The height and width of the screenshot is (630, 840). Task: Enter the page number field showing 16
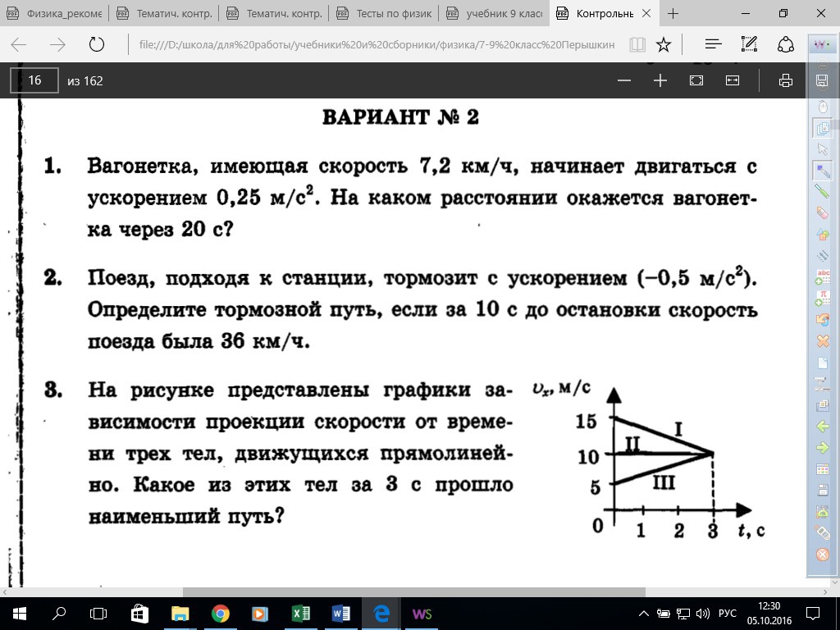34,80
